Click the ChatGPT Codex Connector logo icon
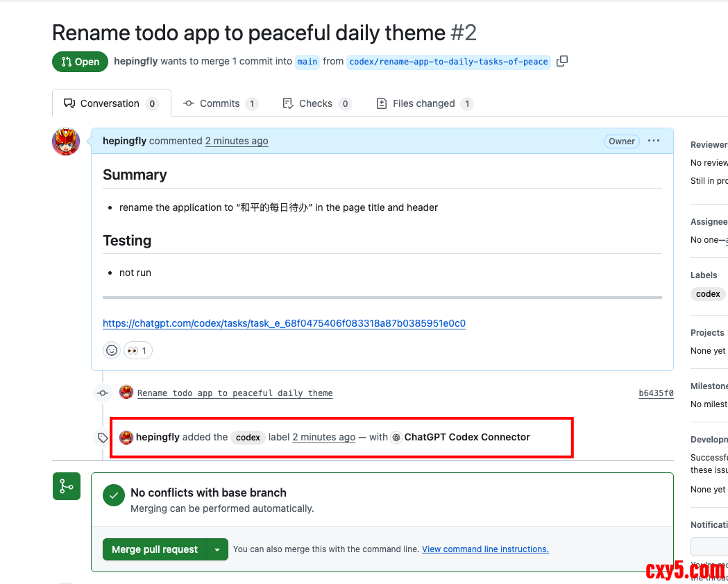728x584 pixels. (x=396, y=438)
